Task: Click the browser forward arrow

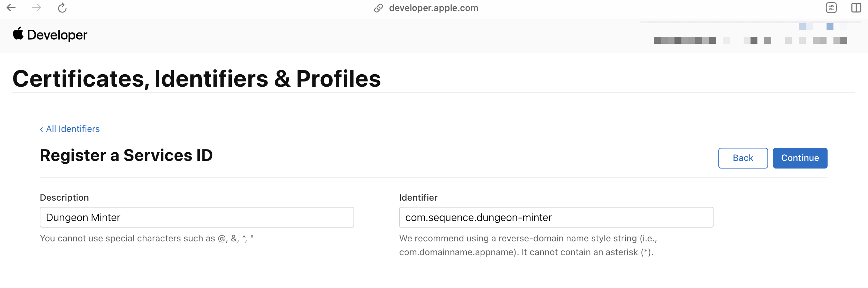Action: pyautogui.click(x=36, y=8)
